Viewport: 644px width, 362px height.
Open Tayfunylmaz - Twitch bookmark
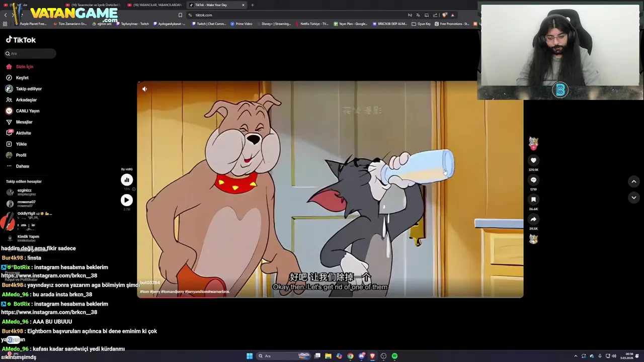coord(132,24)
